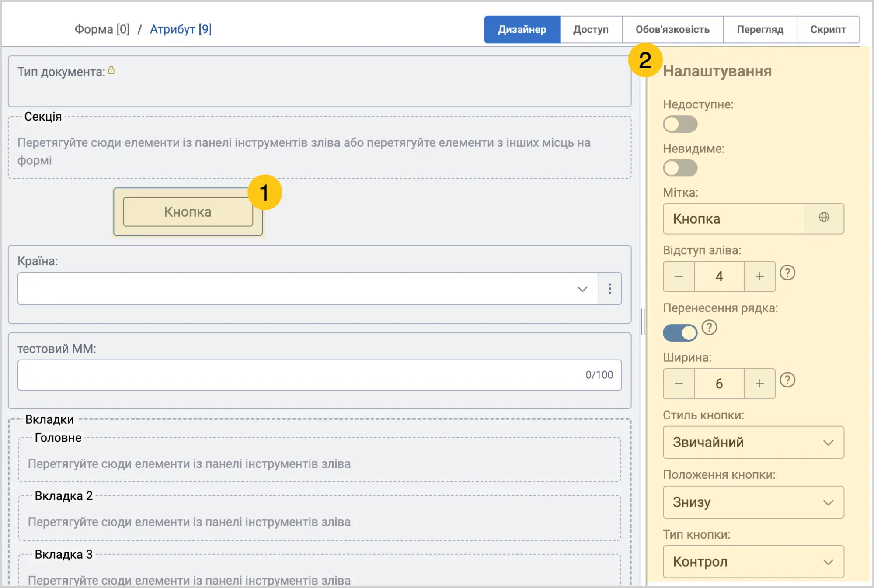Click the panel splitter handle
This screenshot has width=874, height=588.
pos(643,321)
